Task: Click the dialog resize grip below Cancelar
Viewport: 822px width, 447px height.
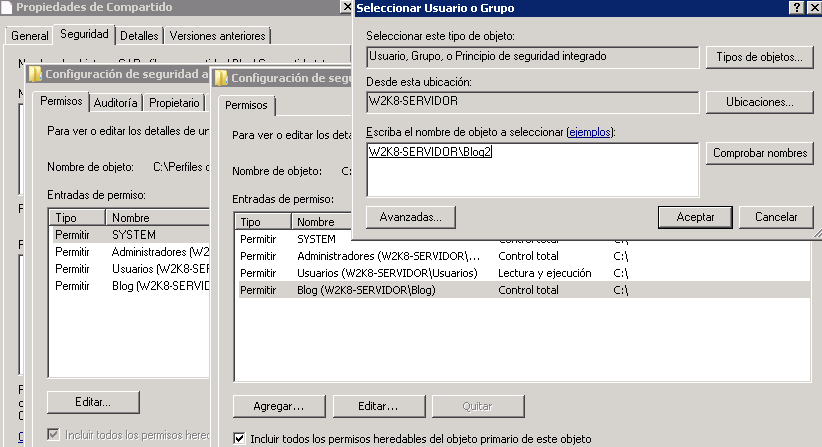Action: 817,235
